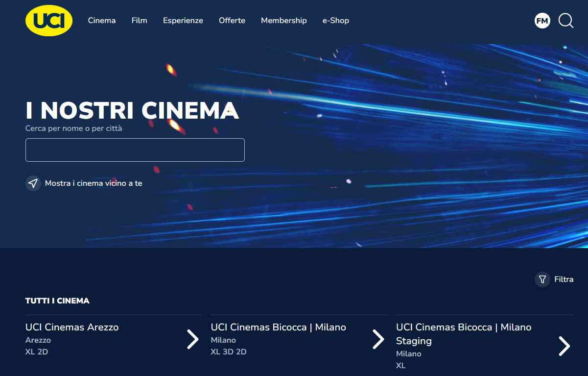Open the UCI Cinemas Bicocca | Milano link
This screenshot has width=588, height=376.
pyautogui.click(x=279, y=327)
